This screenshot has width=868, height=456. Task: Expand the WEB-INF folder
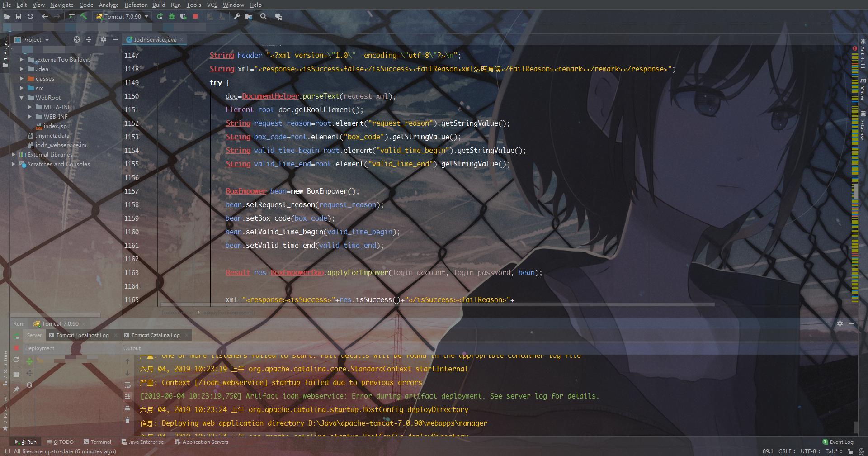[x=29, y=116]
